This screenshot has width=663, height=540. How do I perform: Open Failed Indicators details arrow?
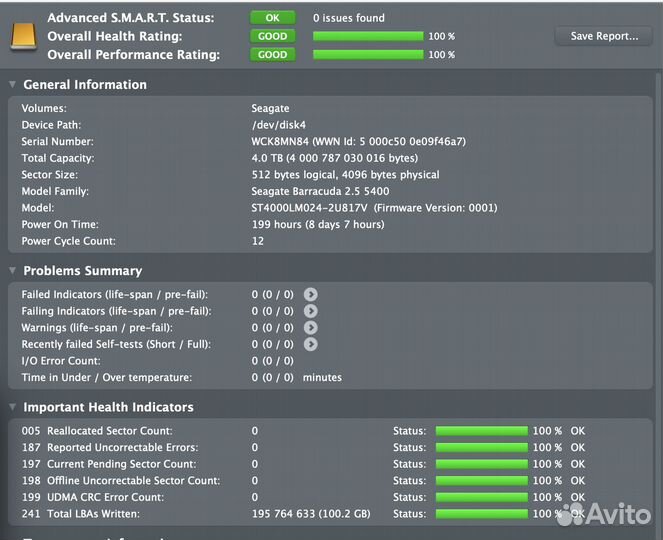click(311, 295)
